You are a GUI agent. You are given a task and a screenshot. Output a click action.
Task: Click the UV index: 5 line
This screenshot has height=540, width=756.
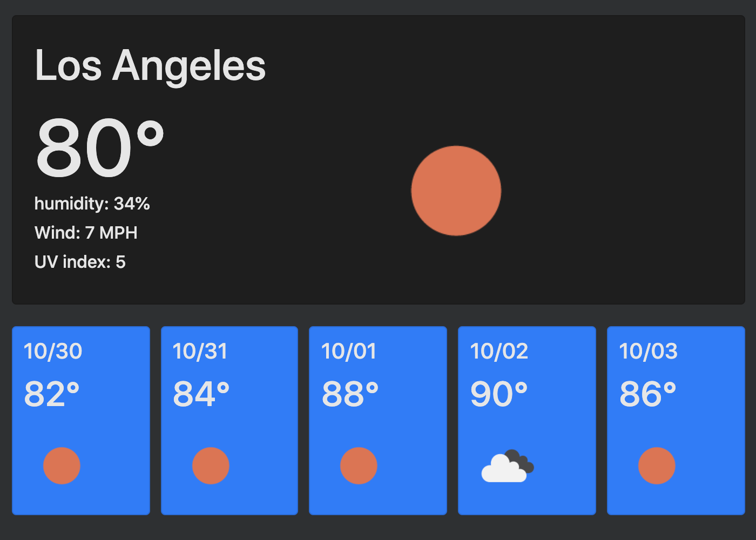pos(80,262)
